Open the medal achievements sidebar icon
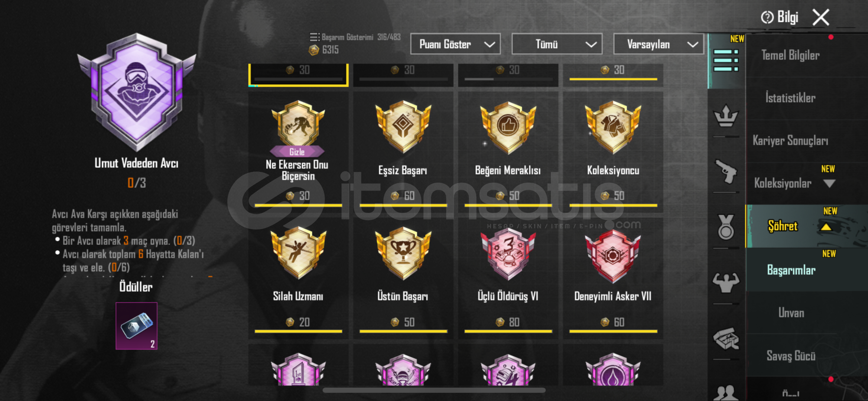The width and height of the screenshot is (868, 401). (x=725, y=227)
